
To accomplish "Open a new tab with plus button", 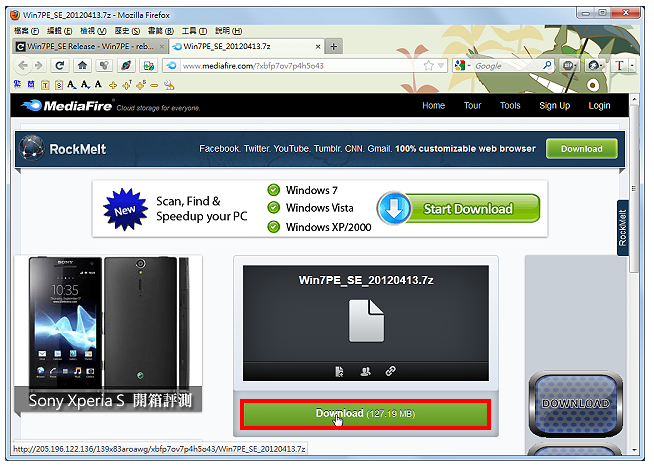I will pyautogui.click(x=334, y=46).
